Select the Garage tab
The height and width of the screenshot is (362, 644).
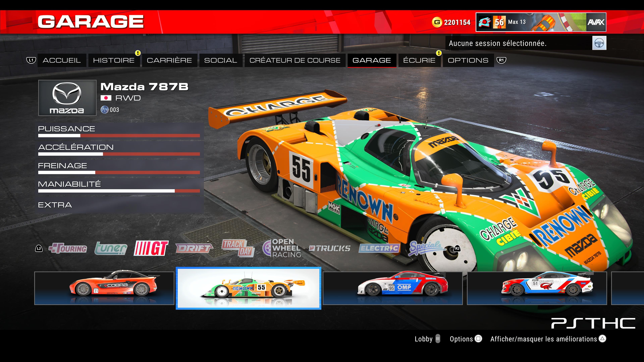[372, 60]
